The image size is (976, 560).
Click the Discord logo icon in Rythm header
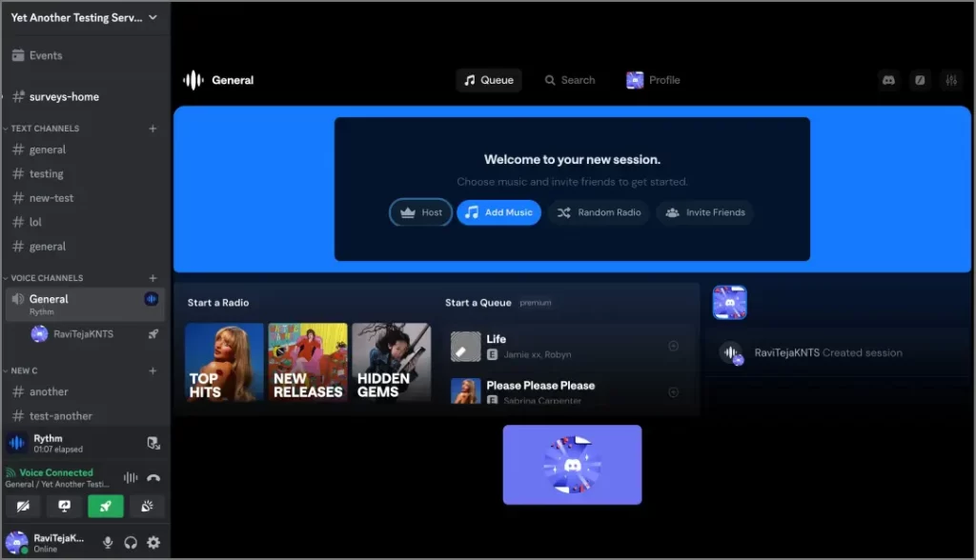889,80
